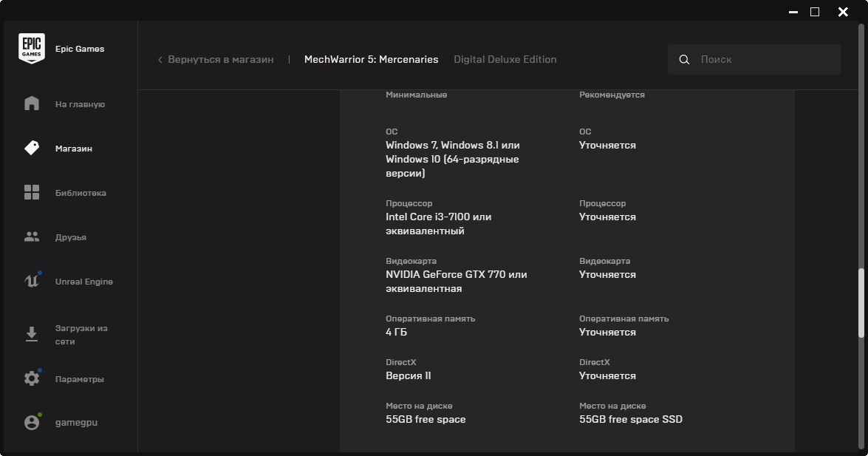Screen dimensions: 868x456
Task: Click the download arrow icon
Action: [32, 334]
